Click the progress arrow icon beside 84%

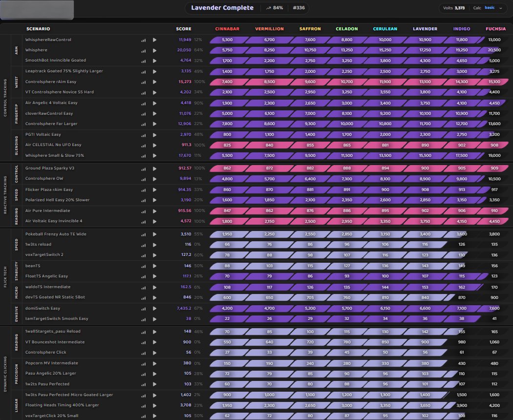pyautogui.click(x=270, y=8)
